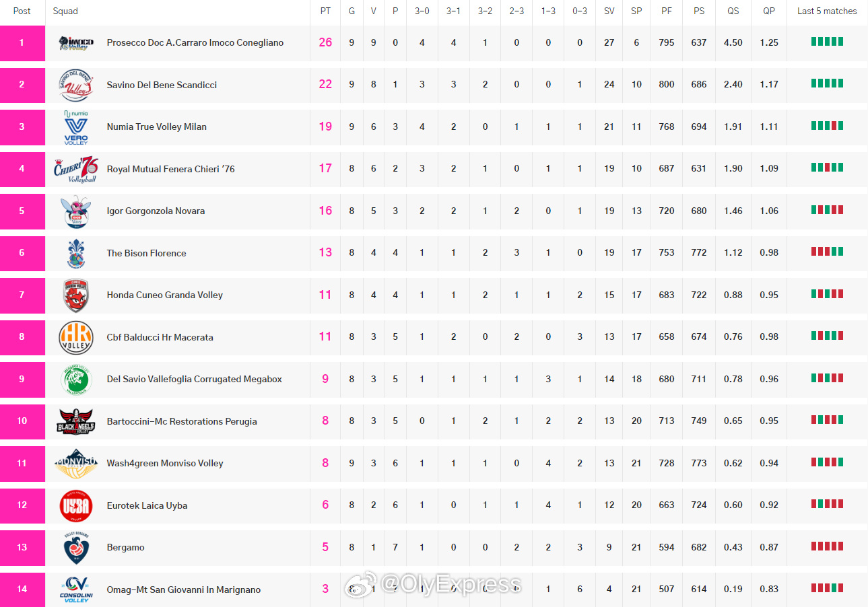Click the Chieri '76 Volleyball logo

coord(76,169)
